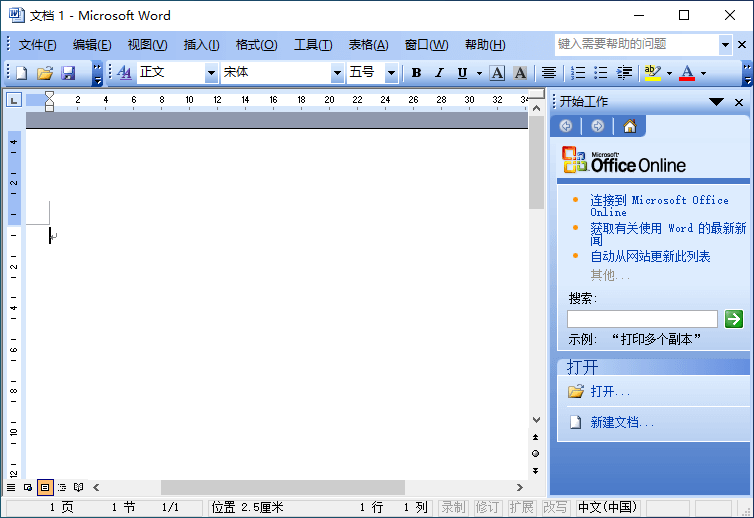
Task: Open the 插入(I) menu
Action: [x=201, y=45]
